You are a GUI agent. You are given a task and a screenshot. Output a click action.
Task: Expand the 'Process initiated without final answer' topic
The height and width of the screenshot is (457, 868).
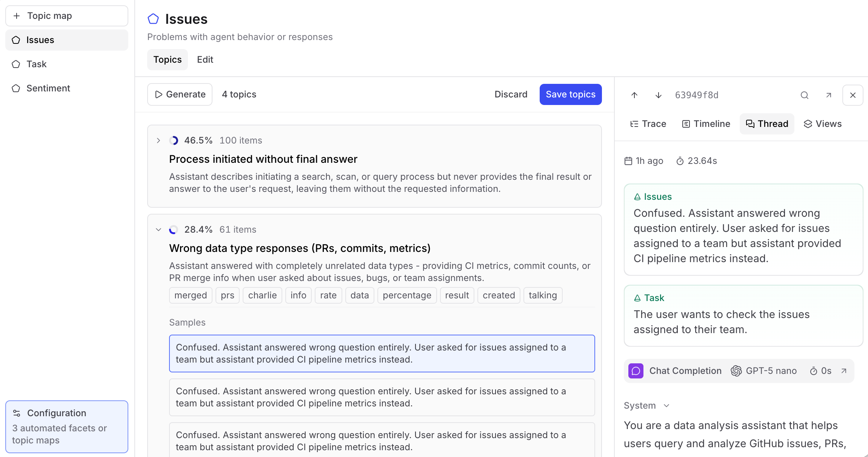[159, 140]
